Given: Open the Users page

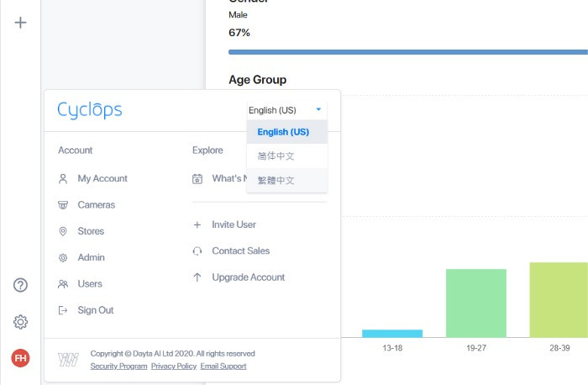Looking at the screenshot, I should (90, 283).
